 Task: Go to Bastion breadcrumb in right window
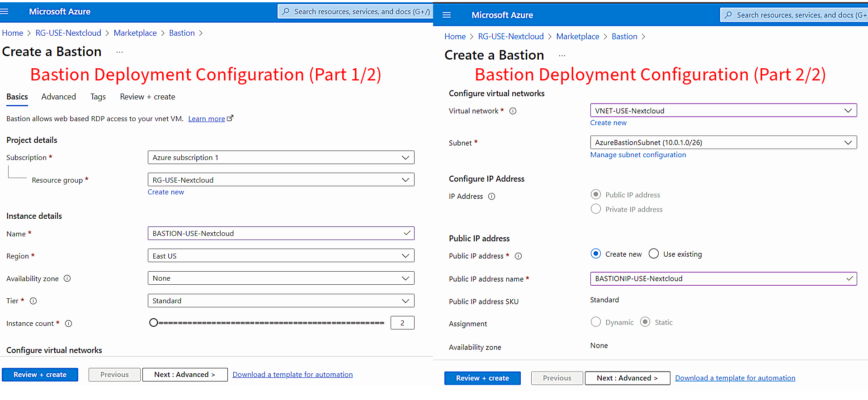pyautogui.click(x=624, y=37)
